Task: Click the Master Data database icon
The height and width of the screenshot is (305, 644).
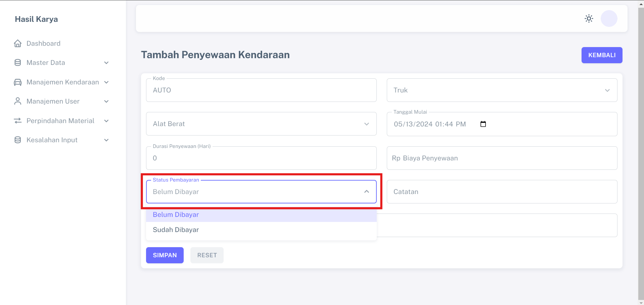Action: (x=18, y=63)
